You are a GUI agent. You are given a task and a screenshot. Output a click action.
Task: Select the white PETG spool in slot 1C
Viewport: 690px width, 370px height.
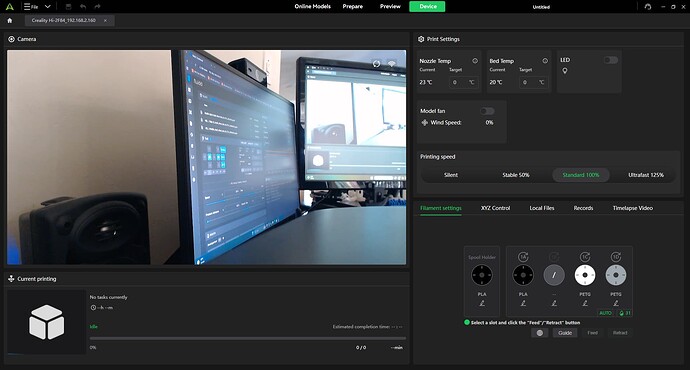click(x=585, y=275)
